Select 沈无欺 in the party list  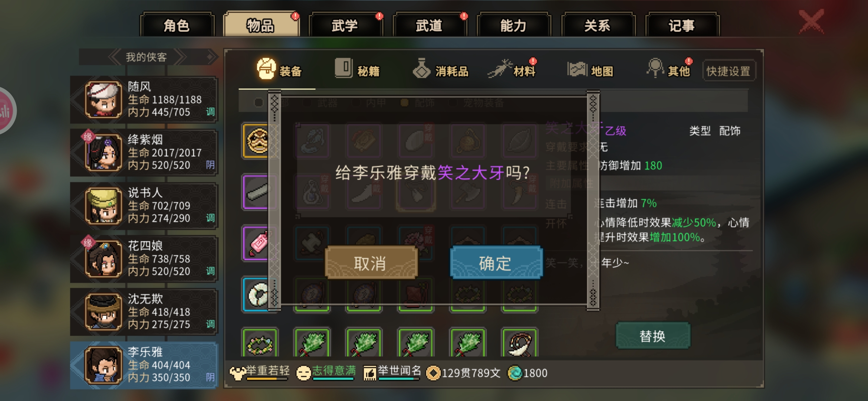pyautogui.click(x=144, y=312)
